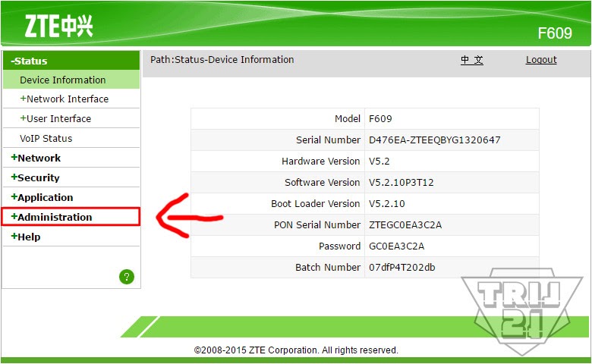Click the green help question mark icon

[127, 277]
